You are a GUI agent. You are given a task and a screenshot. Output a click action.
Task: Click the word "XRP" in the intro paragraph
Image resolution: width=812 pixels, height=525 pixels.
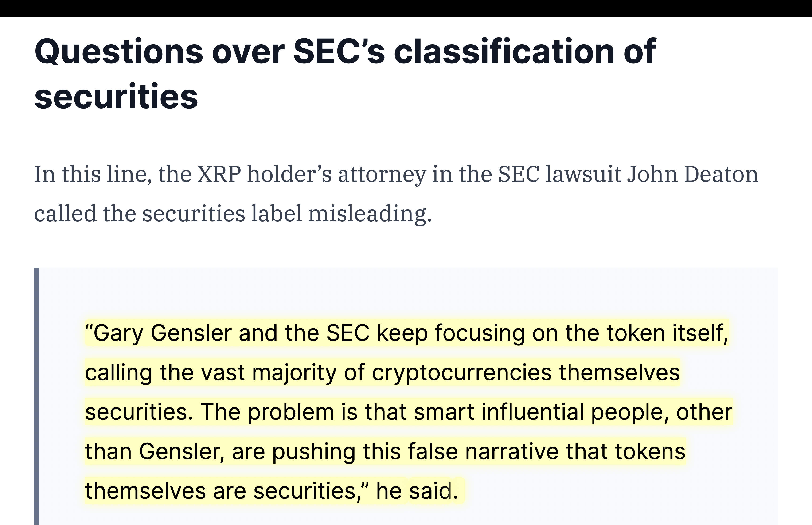[x=219, y=174]
